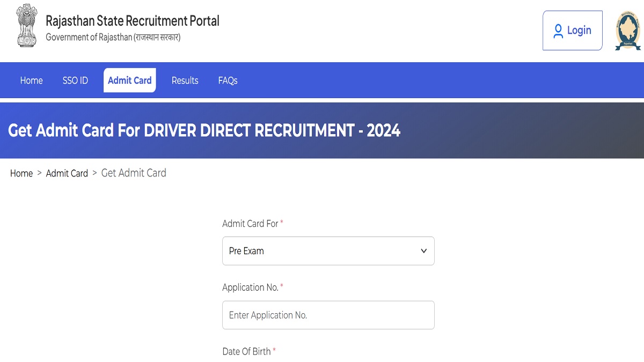Viewport: 644px width, 362px height.
Task: Click the chevron on the Admit Card For selector
Action: click(423, 250)
